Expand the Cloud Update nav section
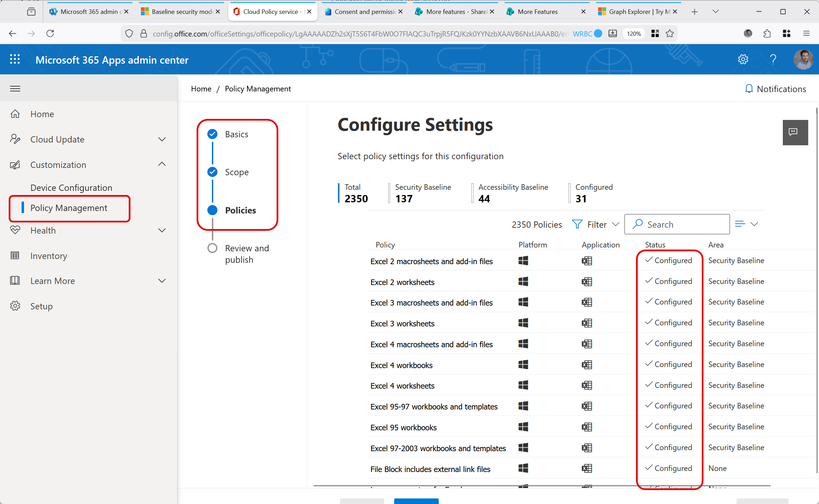Viewport: 819px width, 504px height. 162,139
